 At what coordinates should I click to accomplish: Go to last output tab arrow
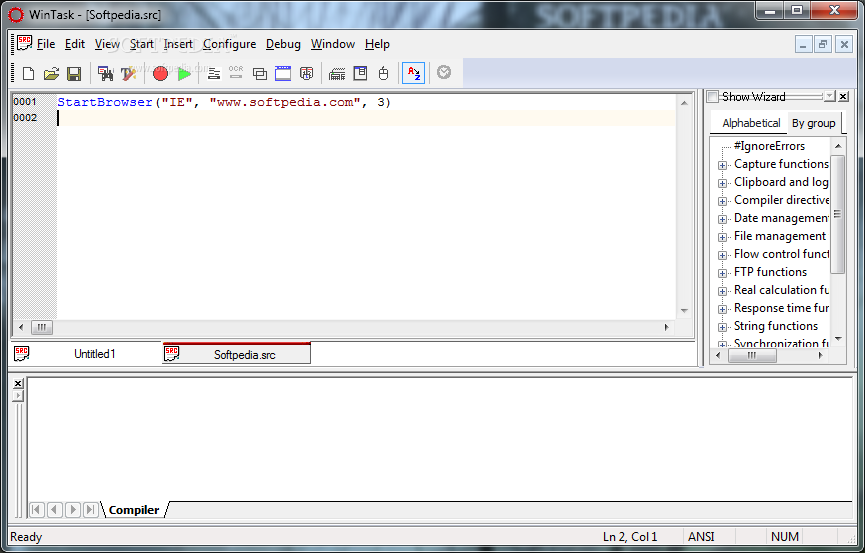click(x=90, y=509)
